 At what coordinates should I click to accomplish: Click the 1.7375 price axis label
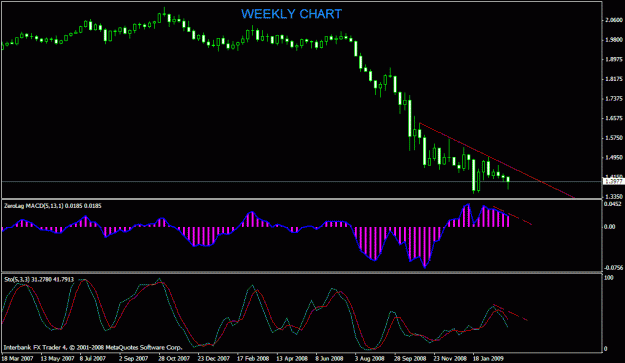[x=614, y=99]
